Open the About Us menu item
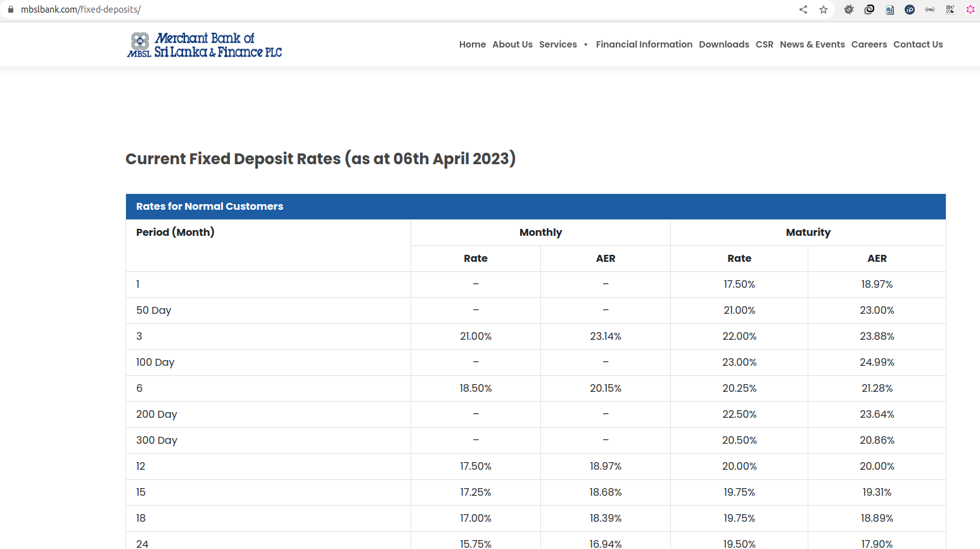 512,44
